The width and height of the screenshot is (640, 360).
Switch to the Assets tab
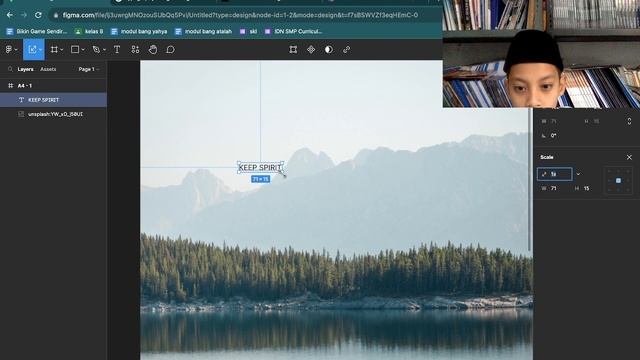tap(48, 69)
